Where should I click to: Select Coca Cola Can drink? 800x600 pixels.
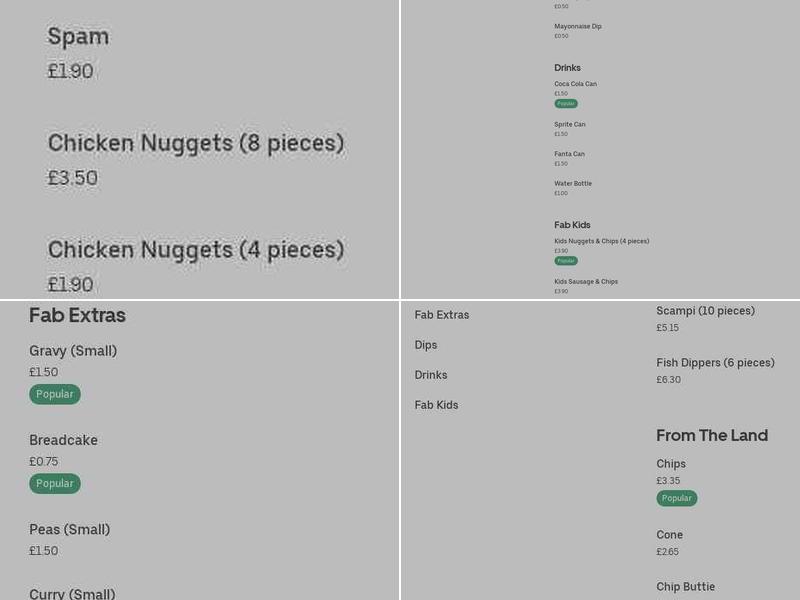[x=575, y=84]
